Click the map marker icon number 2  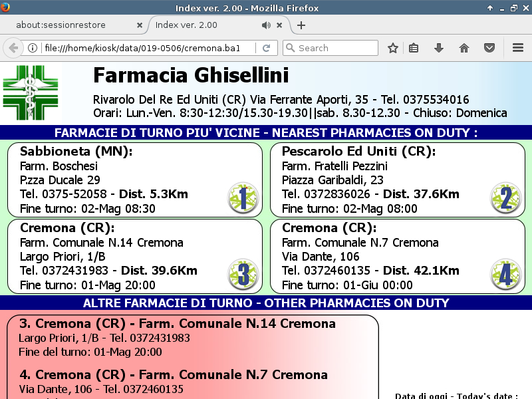(505, 198)
